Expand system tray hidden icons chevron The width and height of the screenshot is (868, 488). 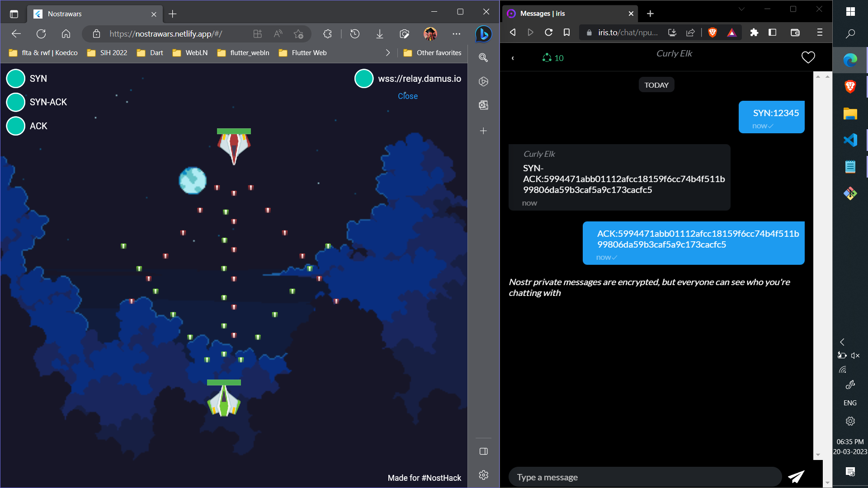click(x=842, y=342)
